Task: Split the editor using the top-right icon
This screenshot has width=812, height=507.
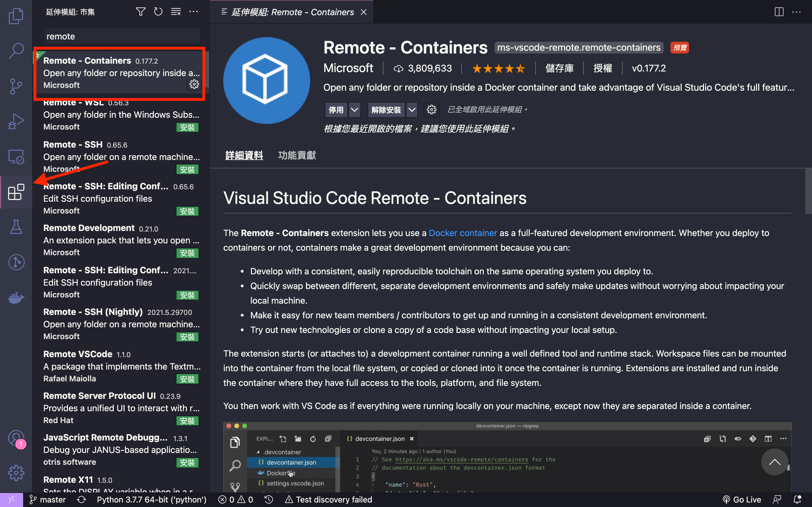Action: pyautogui.click(x=779, y=12)
